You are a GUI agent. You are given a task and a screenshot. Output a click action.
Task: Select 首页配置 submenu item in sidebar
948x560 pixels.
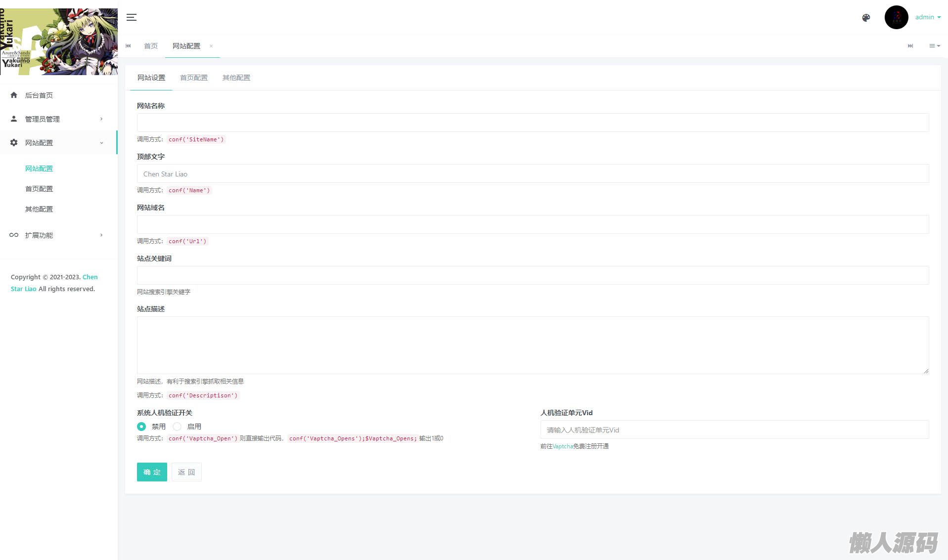(x=39, y=189)
